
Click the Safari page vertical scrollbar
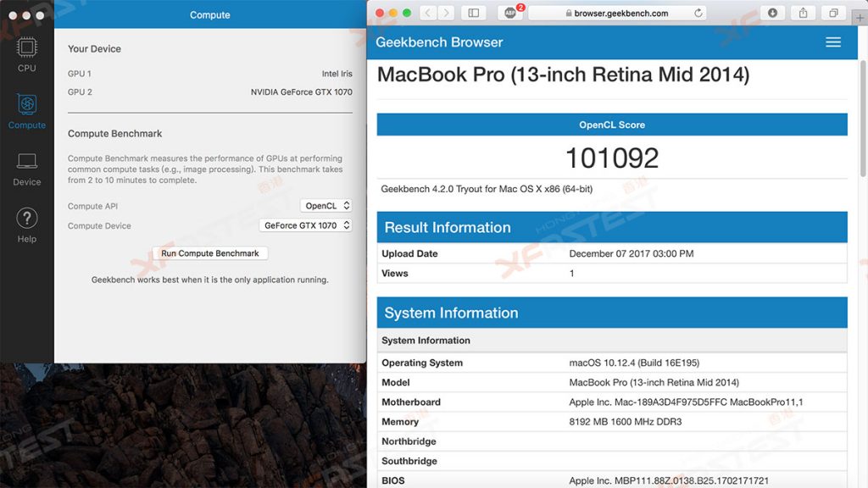click(x=862, y=119)
